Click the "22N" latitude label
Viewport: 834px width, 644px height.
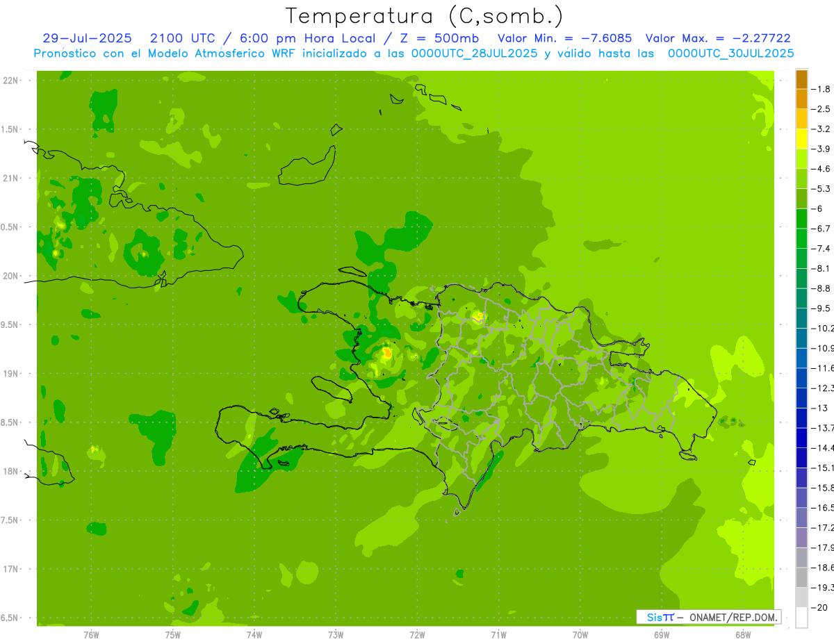click(10, 80)
